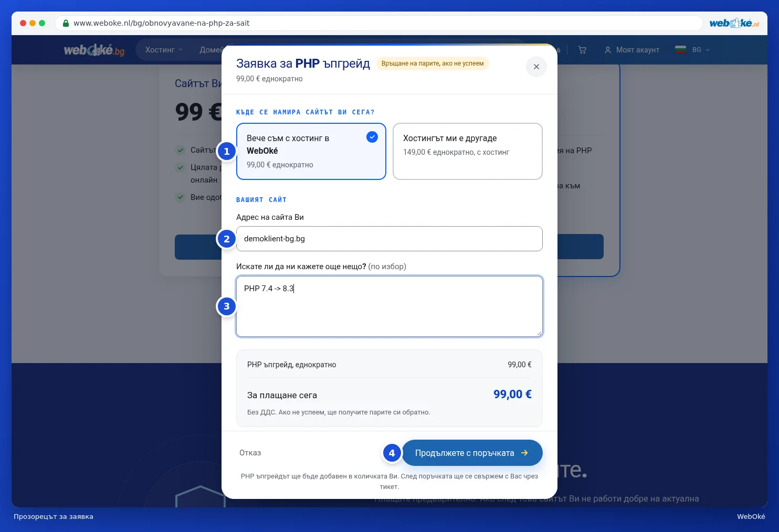779x532 pixels.
Task: Click the "Връщане на парите, ако не успеем" badge
Action: click(x=433, y=63)
